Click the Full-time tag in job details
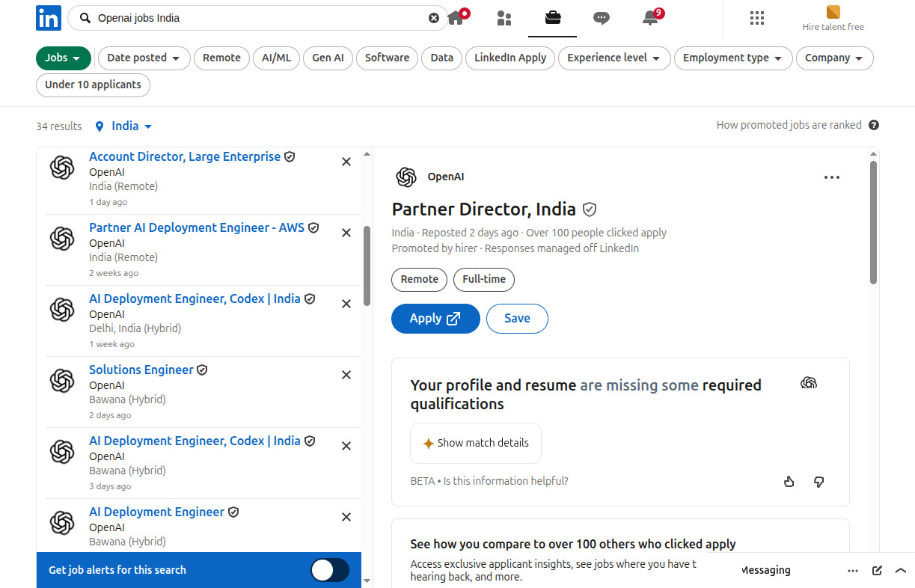This screenshot has height=588, width=915. click(484, 279)
